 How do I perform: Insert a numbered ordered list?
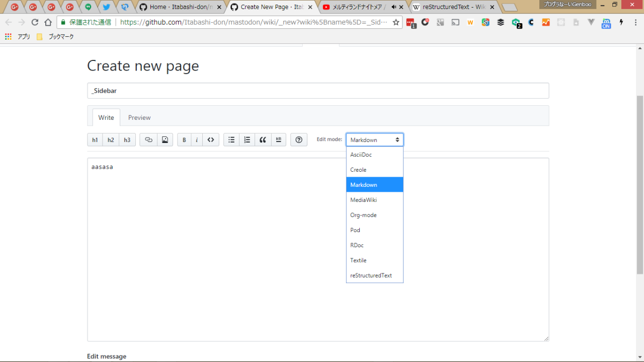click(247, 140)
